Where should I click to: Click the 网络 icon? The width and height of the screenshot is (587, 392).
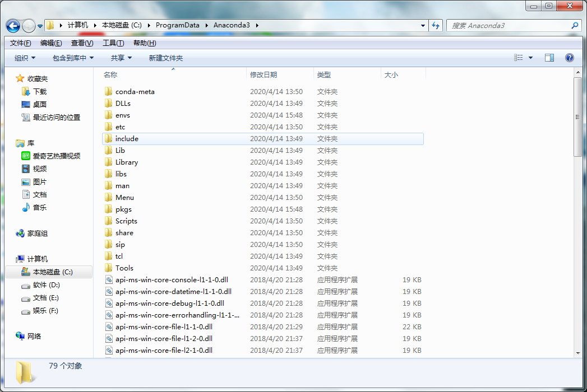20,336
